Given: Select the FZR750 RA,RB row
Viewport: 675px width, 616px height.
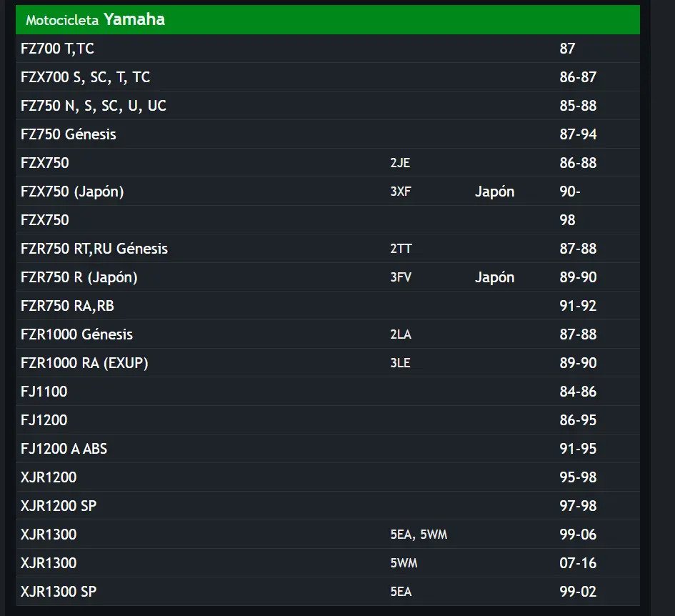Looking at the screenshot, I should tap(328, 306).
